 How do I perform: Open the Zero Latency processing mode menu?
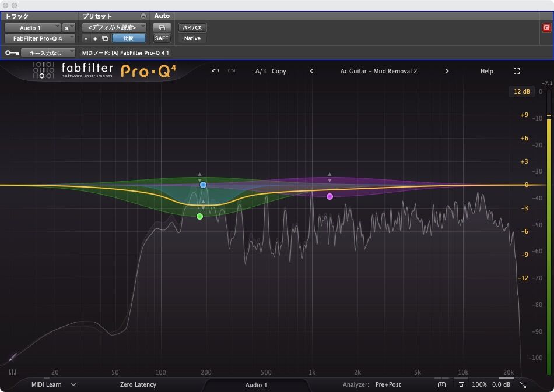(138, 384)
